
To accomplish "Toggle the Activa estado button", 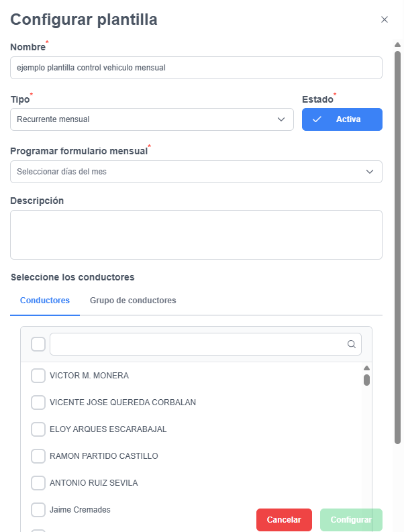I will (342, 119).
